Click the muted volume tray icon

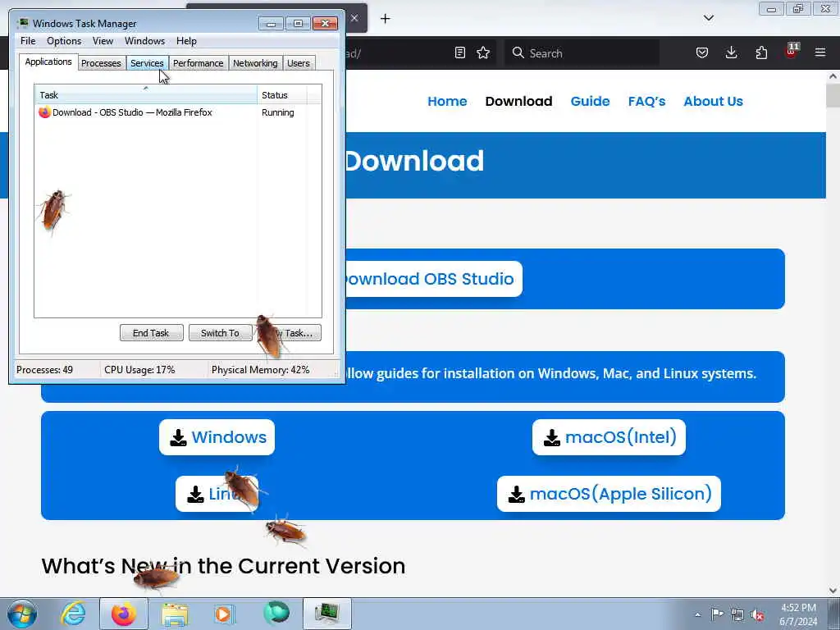click(757, 615)
